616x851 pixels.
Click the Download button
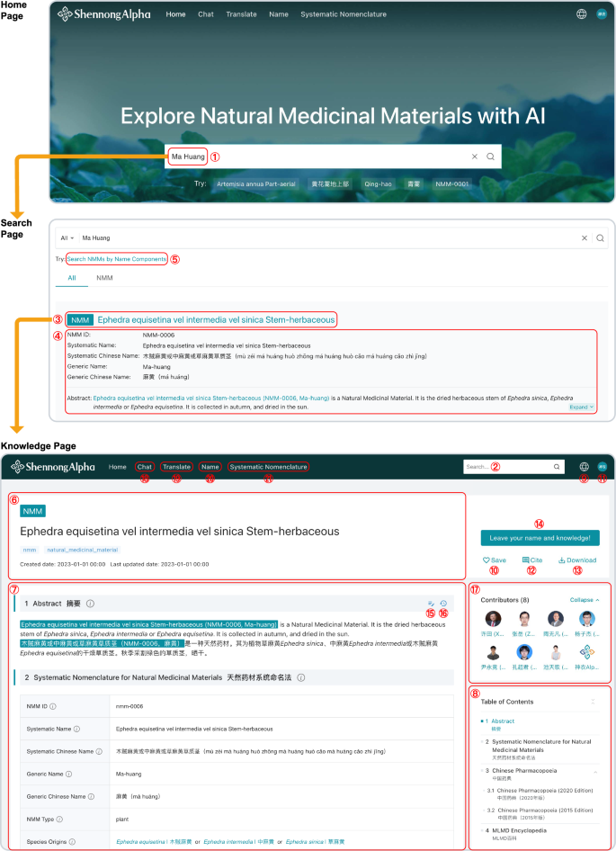point(577,560)
